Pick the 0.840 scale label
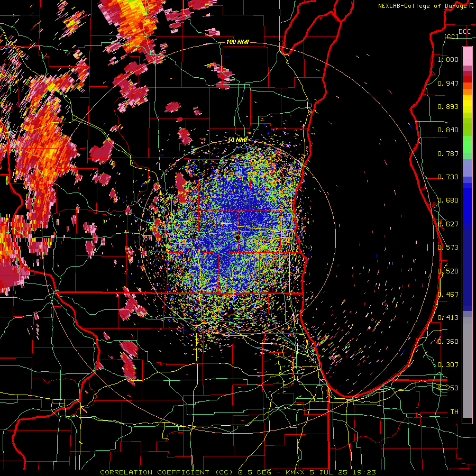 click(448, 130)
